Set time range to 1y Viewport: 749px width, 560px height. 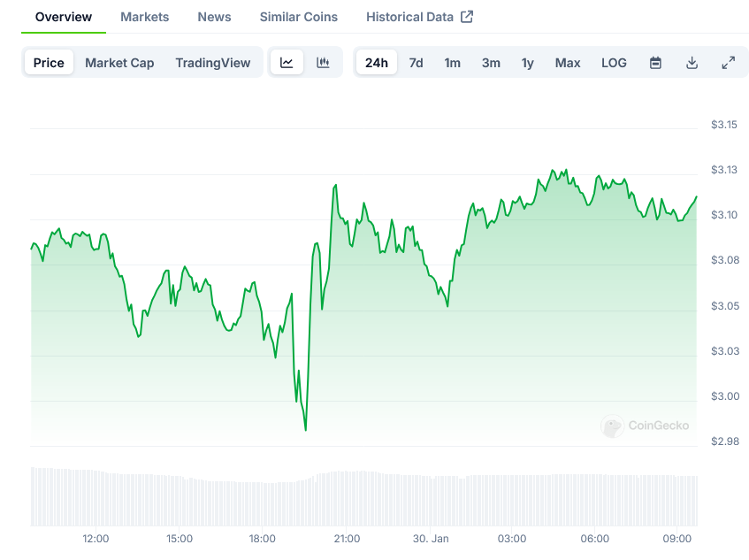point(527,63)
